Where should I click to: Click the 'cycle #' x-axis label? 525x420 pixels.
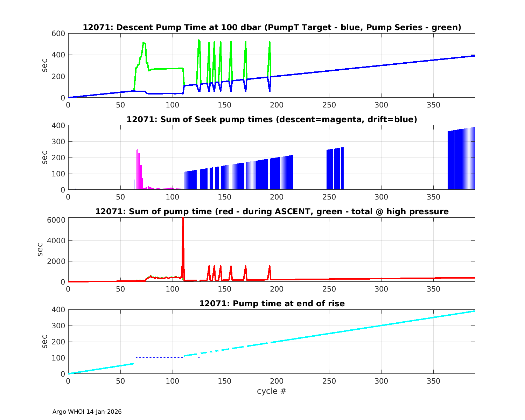(x=272, y=391)
